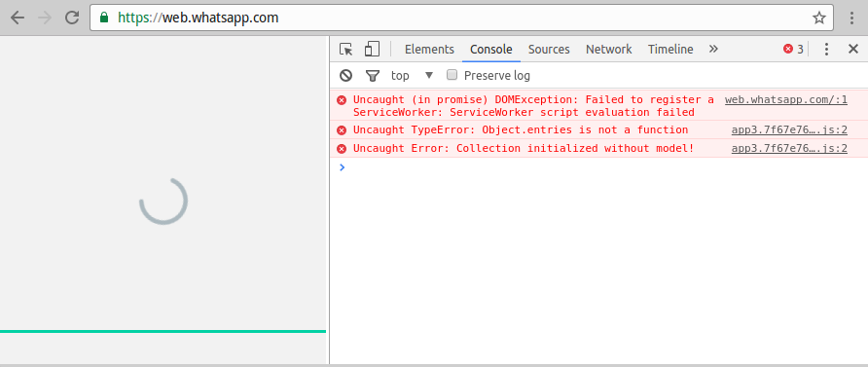Switch to the Console tab

tap(491, 50)
